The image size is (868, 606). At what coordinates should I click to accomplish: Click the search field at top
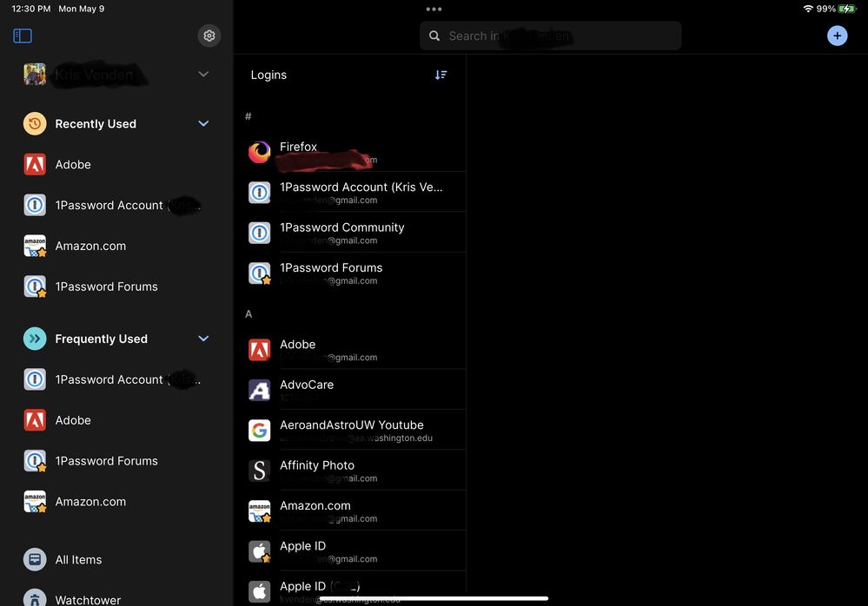(551, 36)
